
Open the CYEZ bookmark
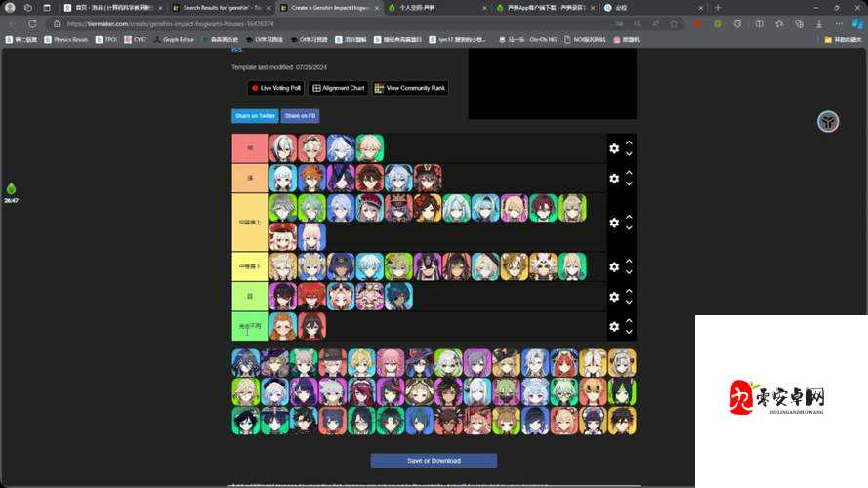click(x=136, y=40)
